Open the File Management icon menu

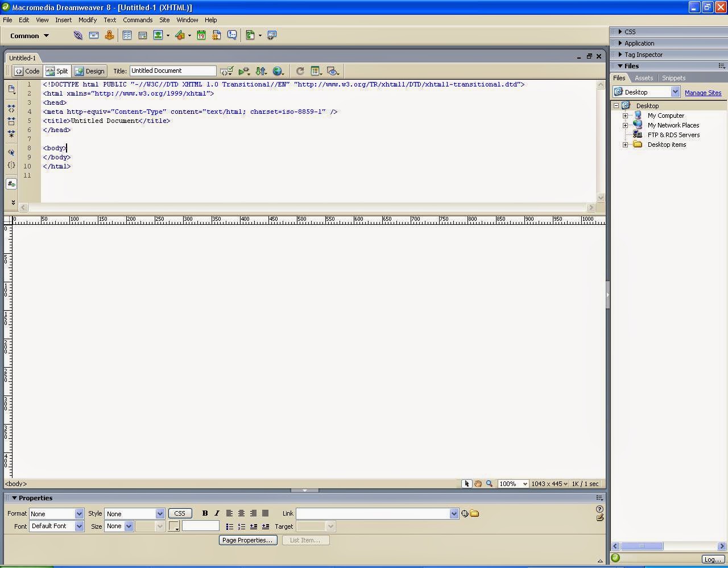261,71
